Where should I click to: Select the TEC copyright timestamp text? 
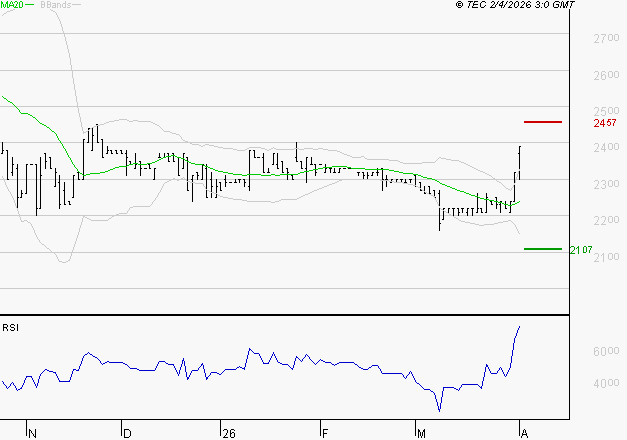click(x=515, y=5)
